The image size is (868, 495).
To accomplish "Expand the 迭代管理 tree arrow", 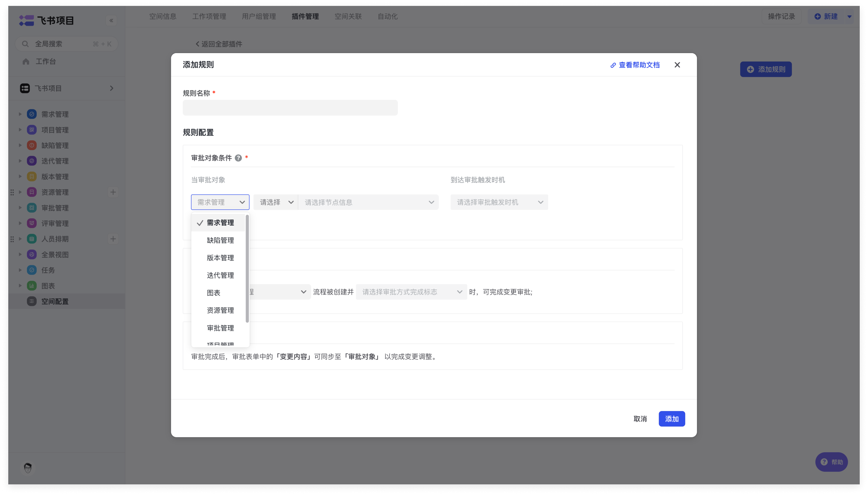I will pos(20,161).
